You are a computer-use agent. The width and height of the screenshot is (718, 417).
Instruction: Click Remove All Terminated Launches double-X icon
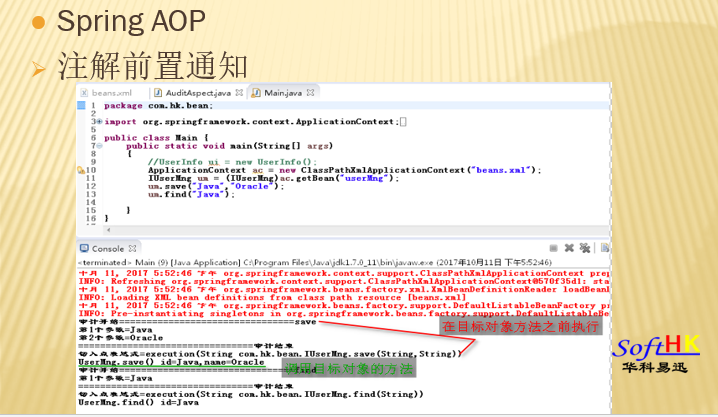pyautogui.click(x=585, y=248)
